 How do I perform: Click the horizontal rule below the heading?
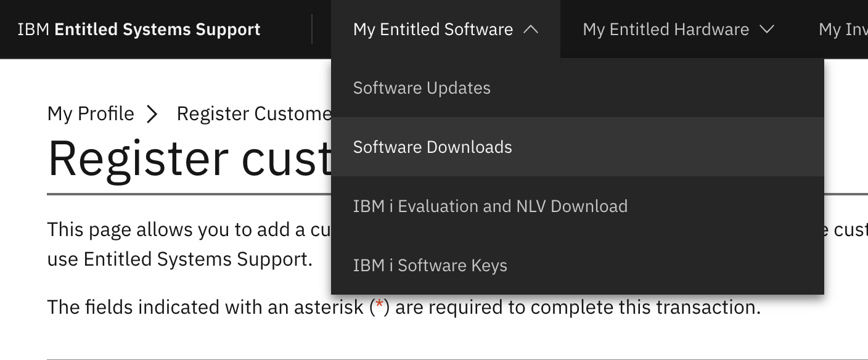click(x=185, y=196)
